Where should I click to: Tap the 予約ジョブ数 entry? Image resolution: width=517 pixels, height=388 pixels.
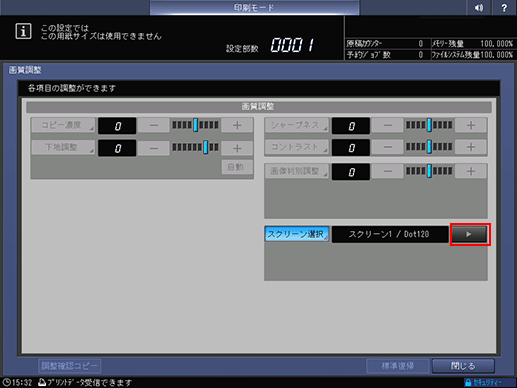(385, 55)
